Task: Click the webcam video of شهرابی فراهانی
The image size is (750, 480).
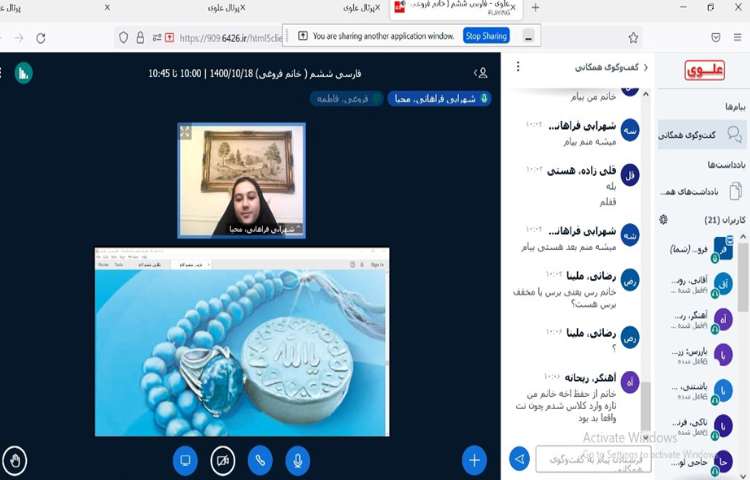Action: point(242,180)
